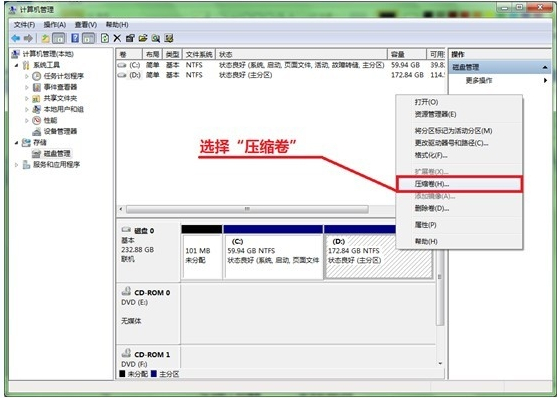557x398 pixels.
Task: Expand the 本地用户和组 tree node
Action: pyautogui.click(x=27, y=109)
